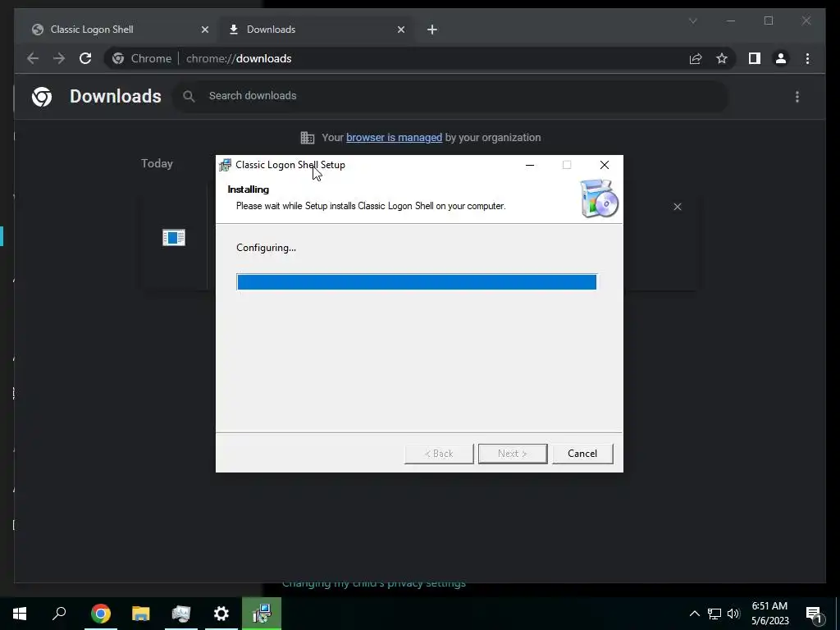Open File Explorer from the taskbar

pyautogui.click(x=141, y=613)
